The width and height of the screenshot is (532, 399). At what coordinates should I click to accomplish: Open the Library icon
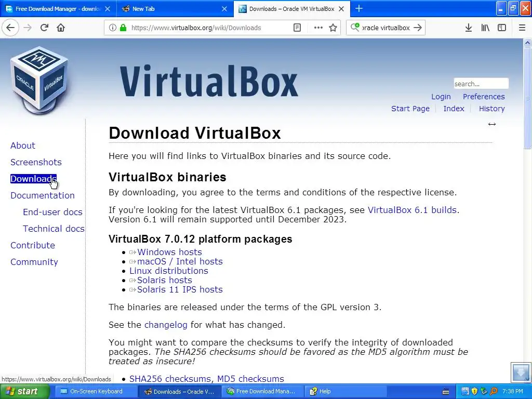pos(485,28)
